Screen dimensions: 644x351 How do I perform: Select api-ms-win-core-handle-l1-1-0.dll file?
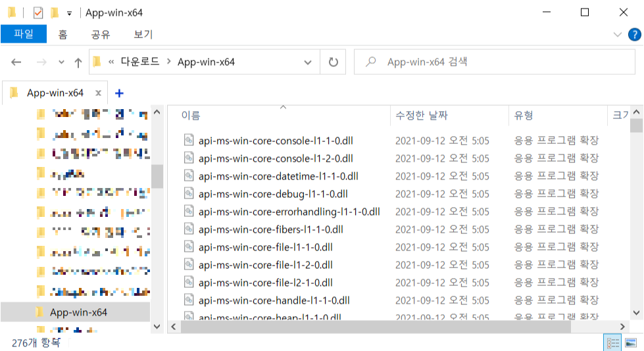click(x=274, y=300)
